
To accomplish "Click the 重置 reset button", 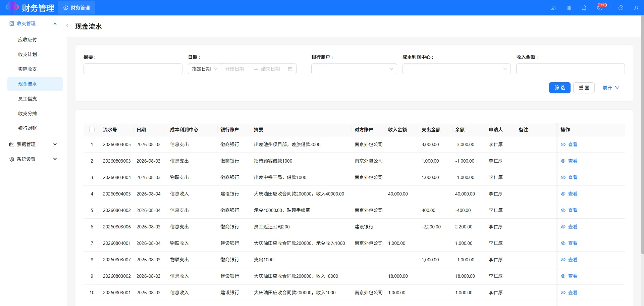I will (584, 88).
